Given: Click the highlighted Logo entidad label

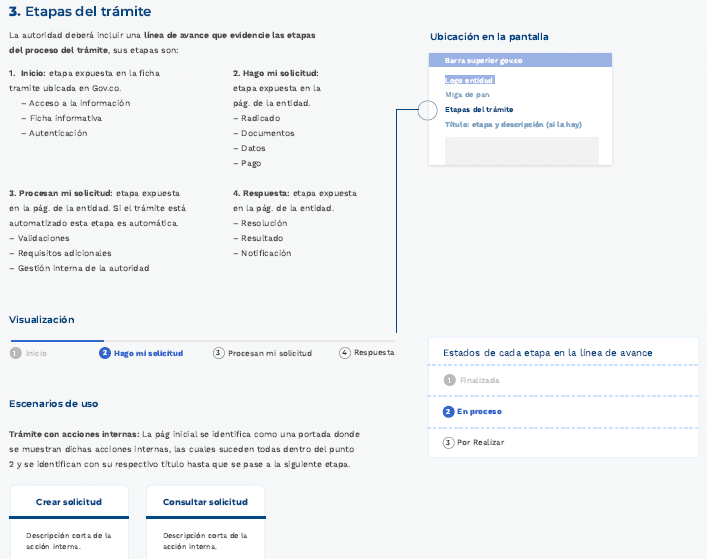Looking at the screenshot, I should tap(471, 80).
